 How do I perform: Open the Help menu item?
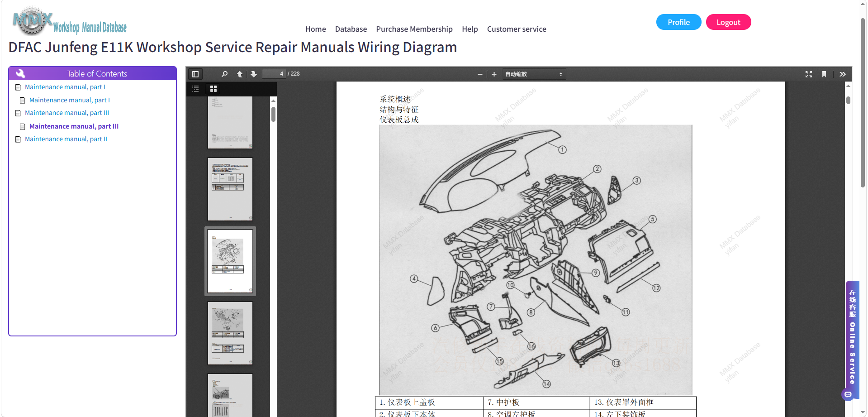click(470, 29)
